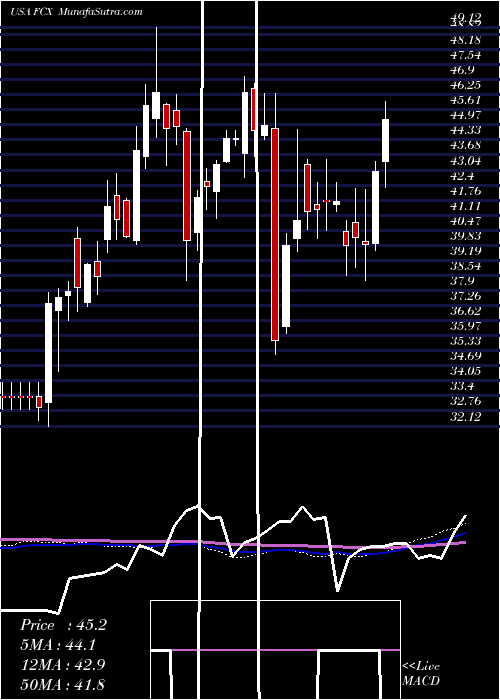Click the <<Live MACD label
The image size is (500, 700).
[x=421, y=673]
